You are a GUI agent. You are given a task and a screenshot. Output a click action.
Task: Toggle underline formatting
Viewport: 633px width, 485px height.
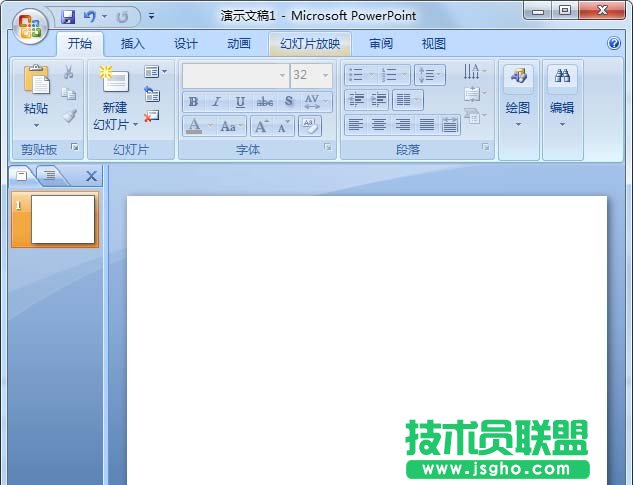coord(240,102)
